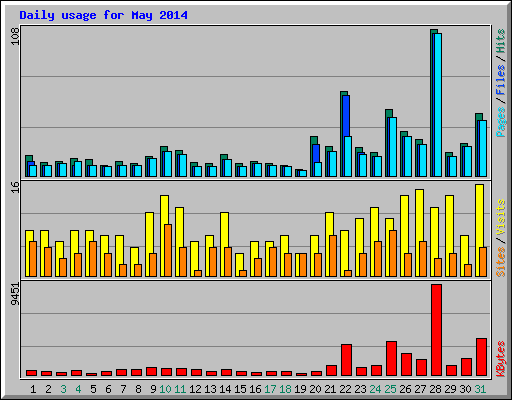
Task: Click day 28 on the x-axis
Action: tap(435, 389)
